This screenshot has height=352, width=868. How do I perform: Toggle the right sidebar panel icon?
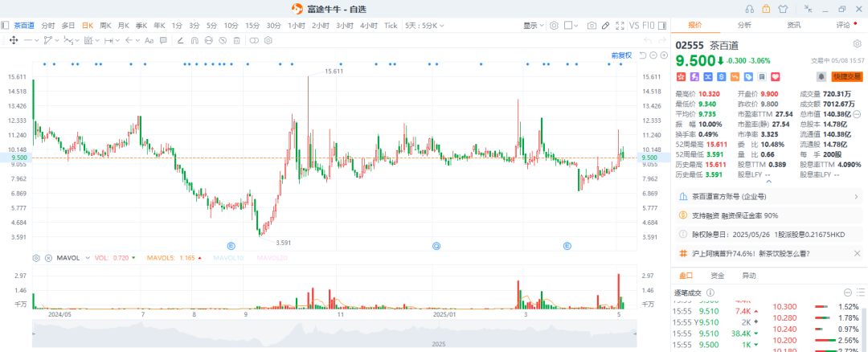pyautogui.click(x=661, y=26)
